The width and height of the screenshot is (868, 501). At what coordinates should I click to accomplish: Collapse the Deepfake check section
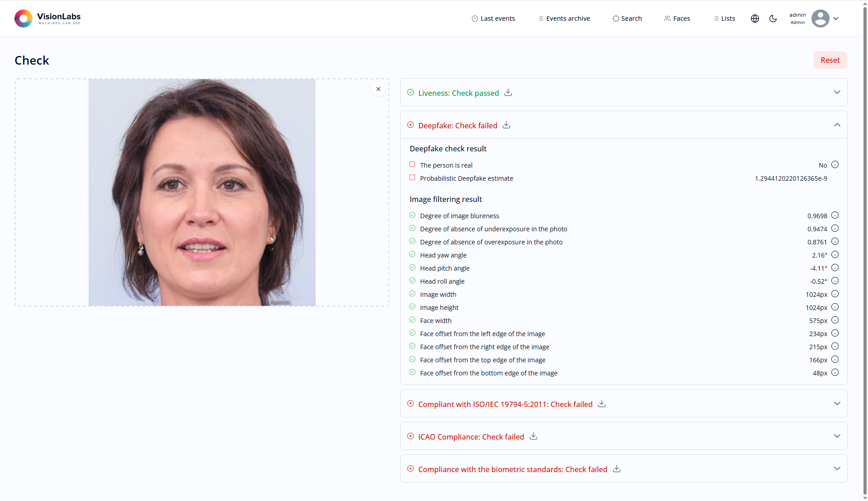(837, 125)
